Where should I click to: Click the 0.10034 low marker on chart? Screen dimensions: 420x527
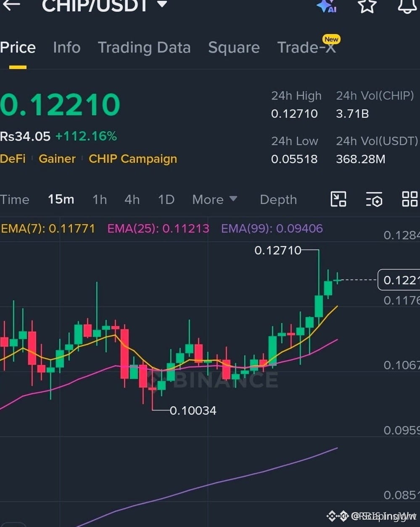193,410
